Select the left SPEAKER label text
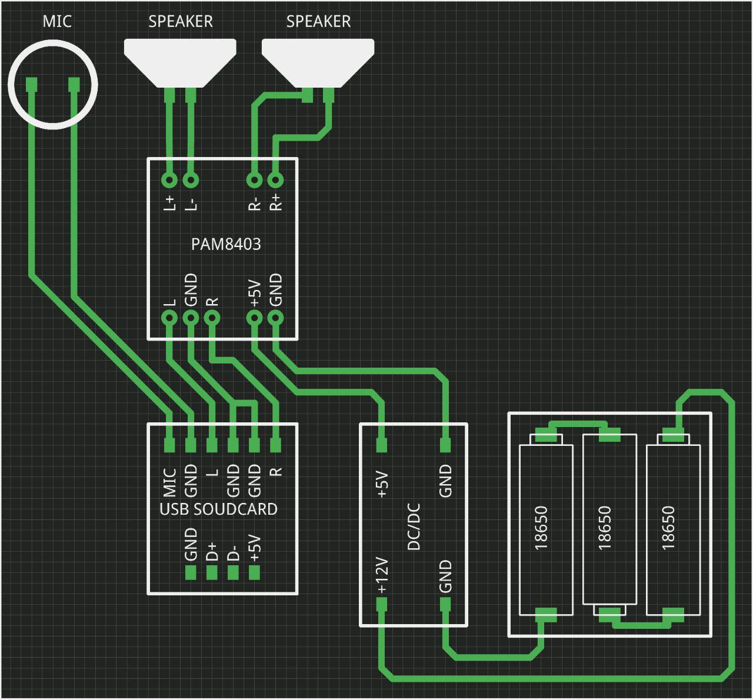Screen dimensions: 753x700 [181, 22]
